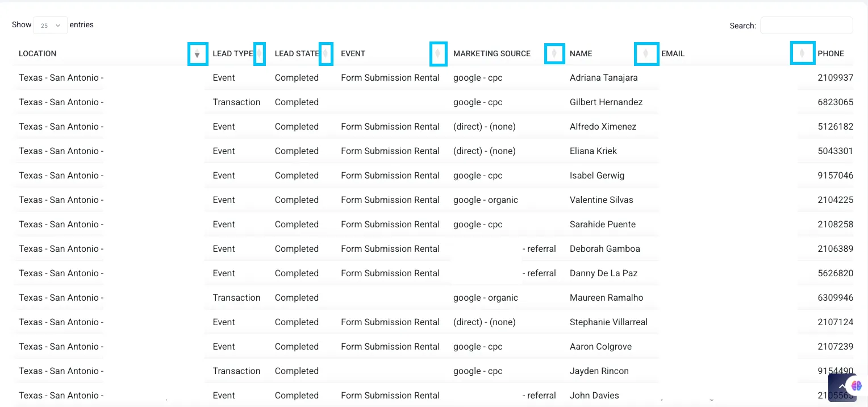Select the Isabel Gerwig name cell
Viewport: 868px width, 407px height.
pos(596,176)
